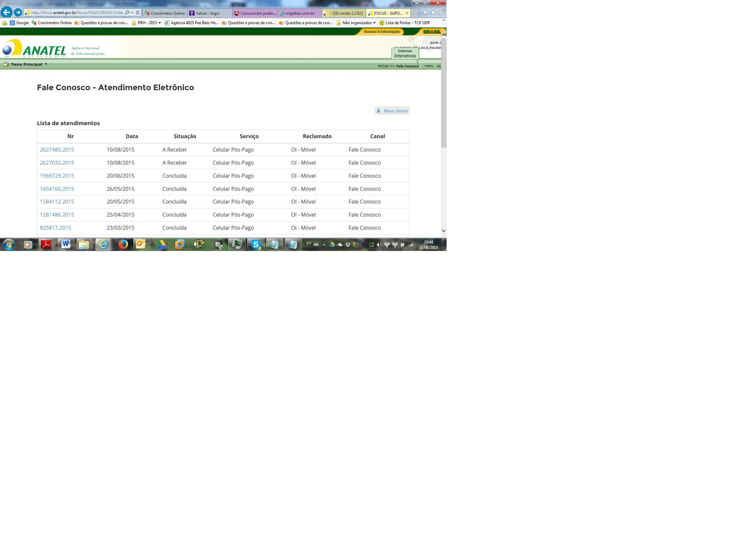Click the ANATEL logo
The width and height of the screenshot is (747, 560).
[34, 48]
